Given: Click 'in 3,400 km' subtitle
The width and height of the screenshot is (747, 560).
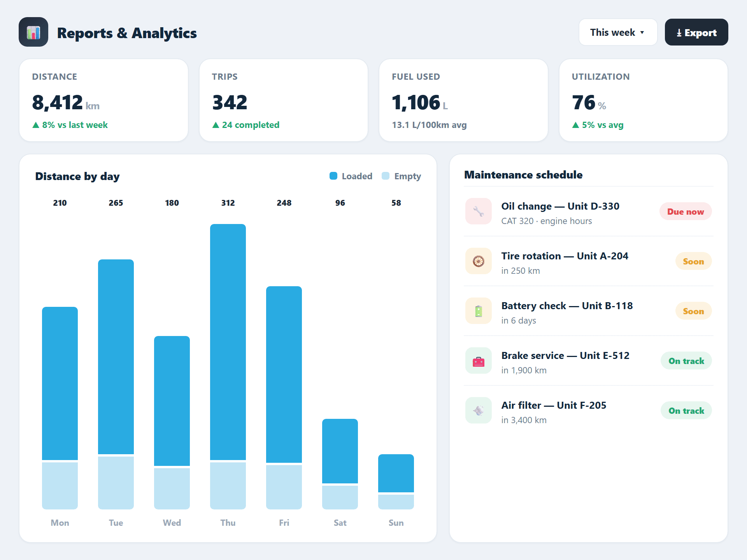Looking at the screenshot, I should tap(524, 420).
